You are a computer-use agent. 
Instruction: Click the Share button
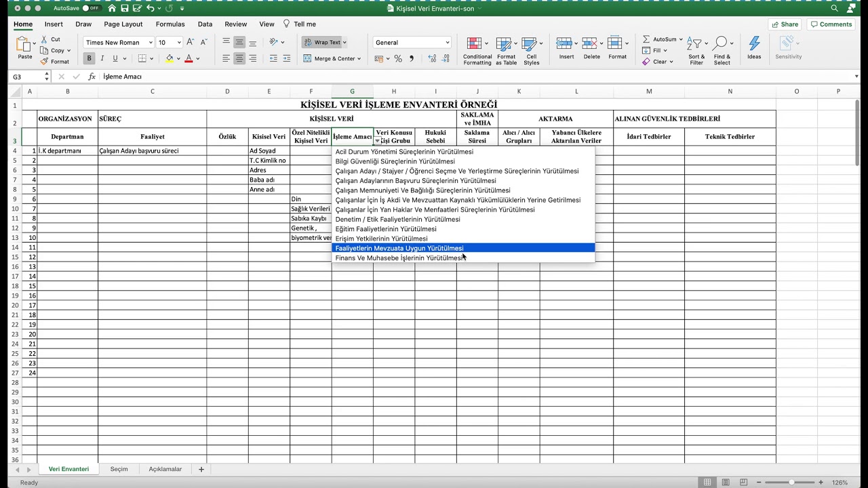coord(785,24)
